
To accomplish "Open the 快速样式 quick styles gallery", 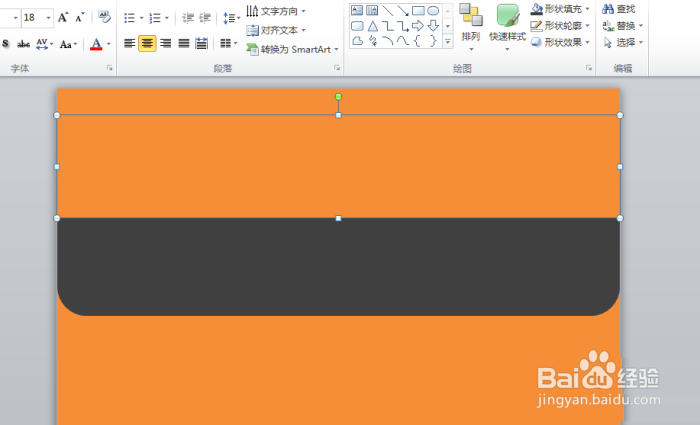I will (508, 27).
